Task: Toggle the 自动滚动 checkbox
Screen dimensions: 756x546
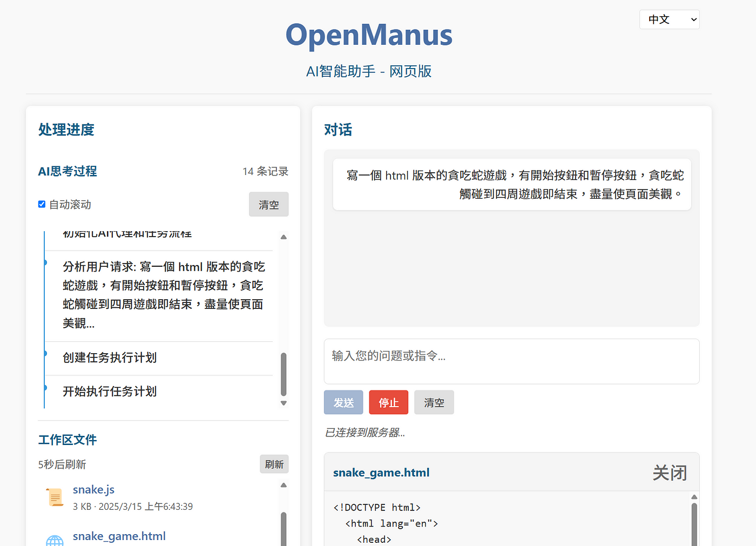Action: [42, 204]
